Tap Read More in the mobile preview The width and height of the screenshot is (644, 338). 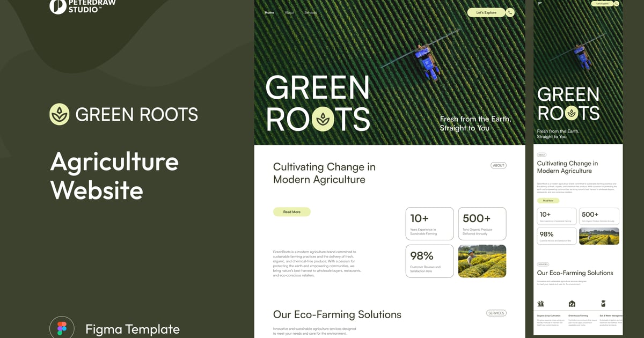[x=548, y=201]
